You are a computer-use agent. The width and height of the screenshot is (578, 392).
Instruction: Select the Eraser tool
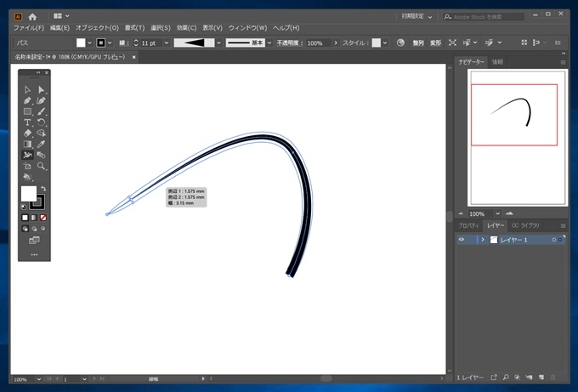click(27, 134)
